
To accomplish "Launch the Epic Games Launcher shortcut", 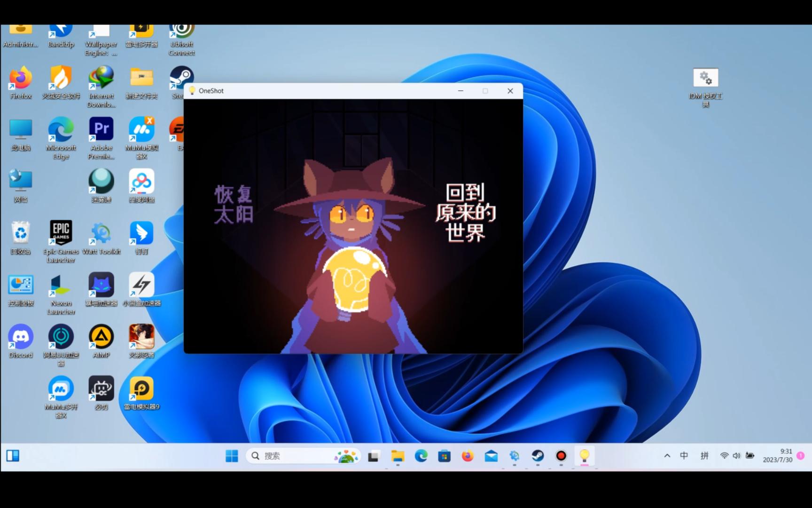I will point(61,242).
